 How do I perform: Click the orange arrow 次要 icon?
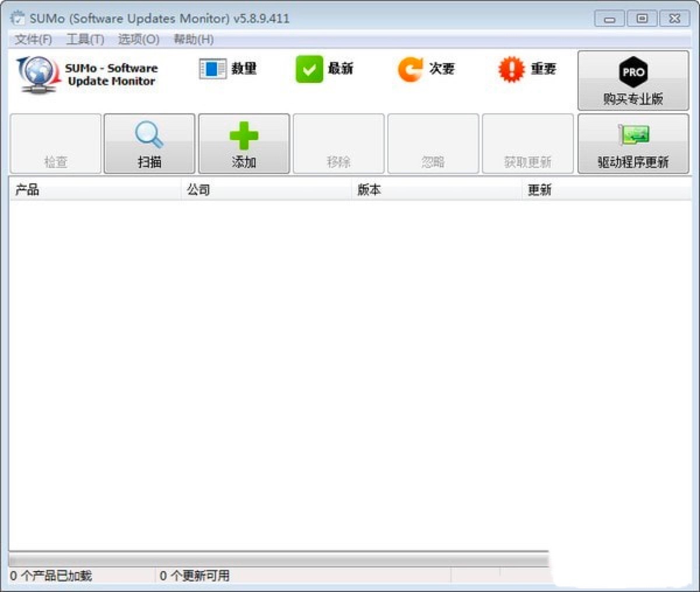click(x=411, y=69)
